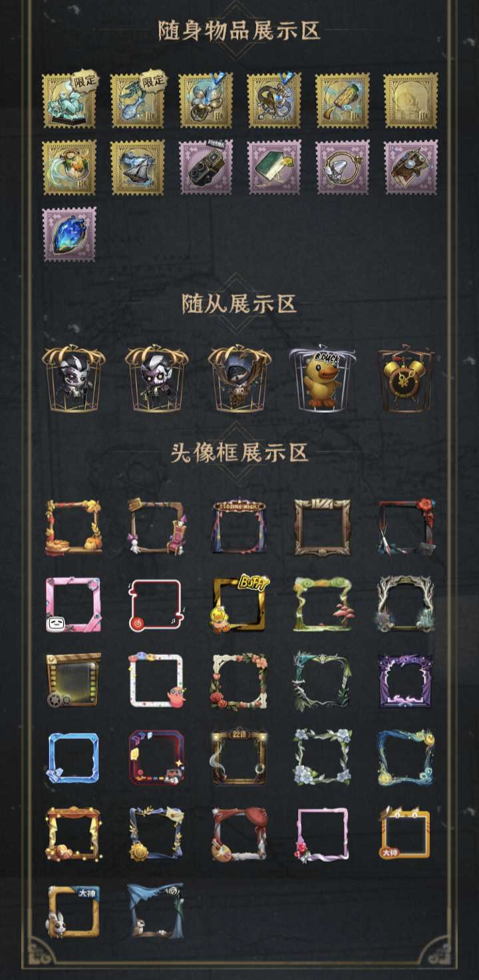Pick the rose flower wreath portrait frame
Image resolution: width=479 pixels, height=980 pixels.
point(239,680)
